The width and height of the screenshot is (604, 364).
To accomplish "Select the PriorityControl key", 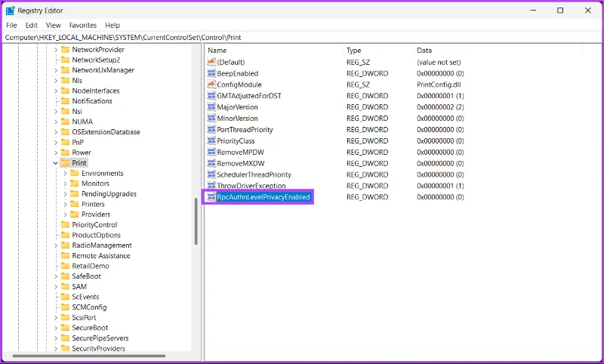I will click(94, 224).
